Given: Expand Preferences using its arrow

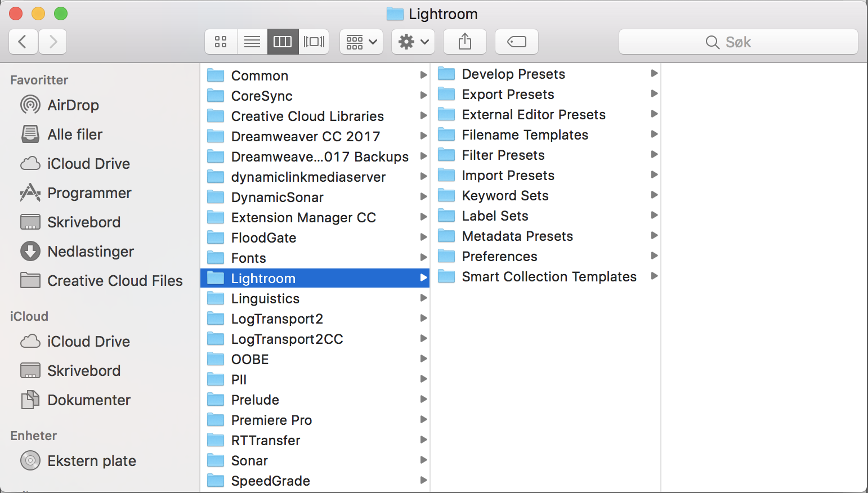Looking at the screenshot, I should click(654, 256).
